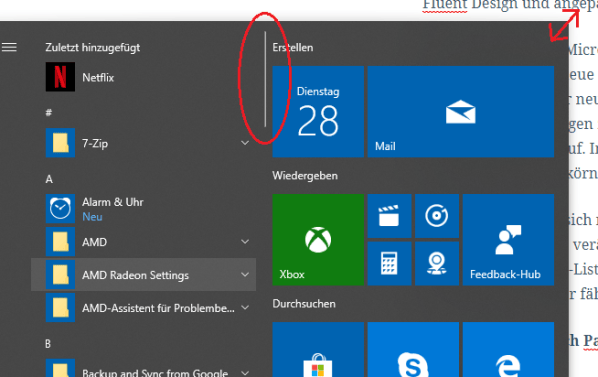Expand AMD Radeon Settings chevron
The height and width of the screenshot is (377, 598).
pyautogui.click(x=245, y=275)
